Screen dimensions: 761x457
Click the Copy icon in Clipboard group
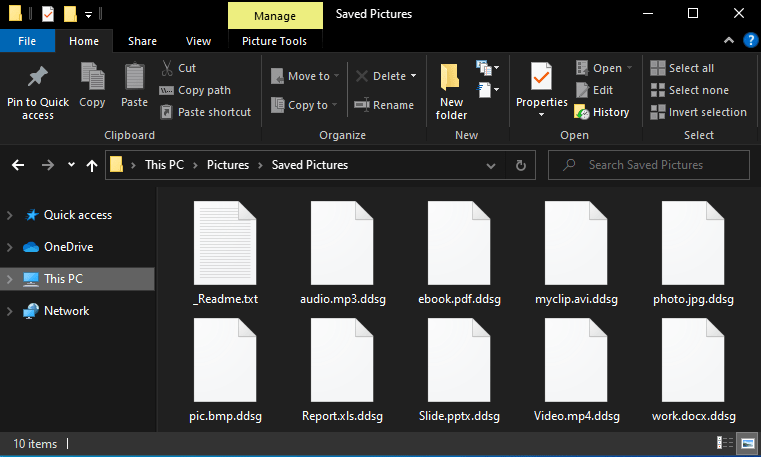coord(92,77)
